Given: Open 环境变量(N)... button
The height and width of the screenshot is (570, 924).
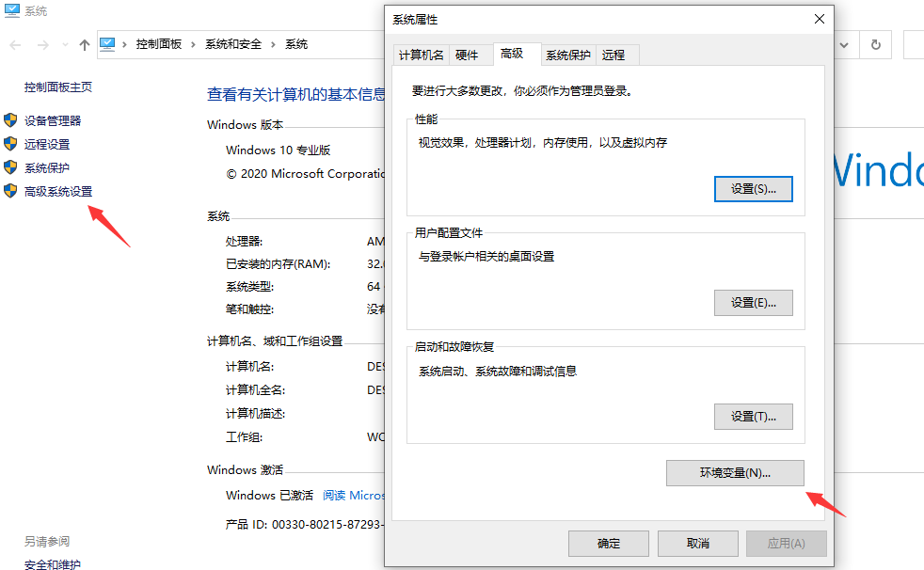Looking at the screenshot, I should (735, 473).
